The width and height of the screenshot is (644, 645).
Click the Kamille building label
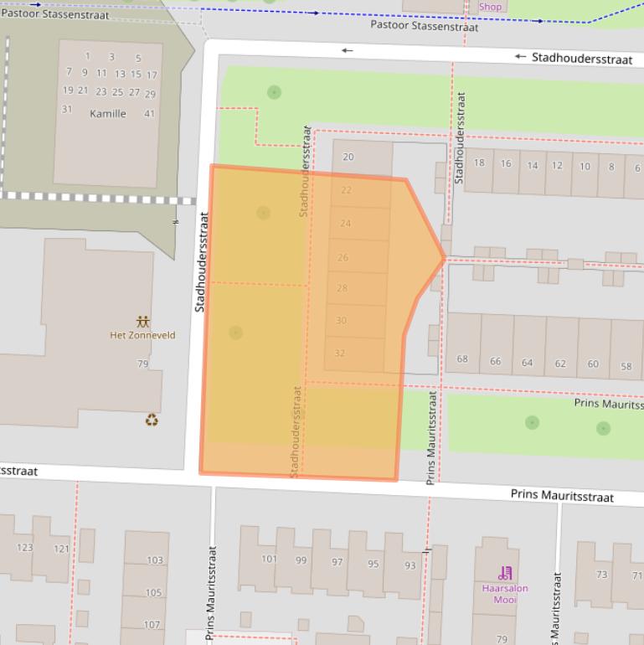(x=108, y=114)
